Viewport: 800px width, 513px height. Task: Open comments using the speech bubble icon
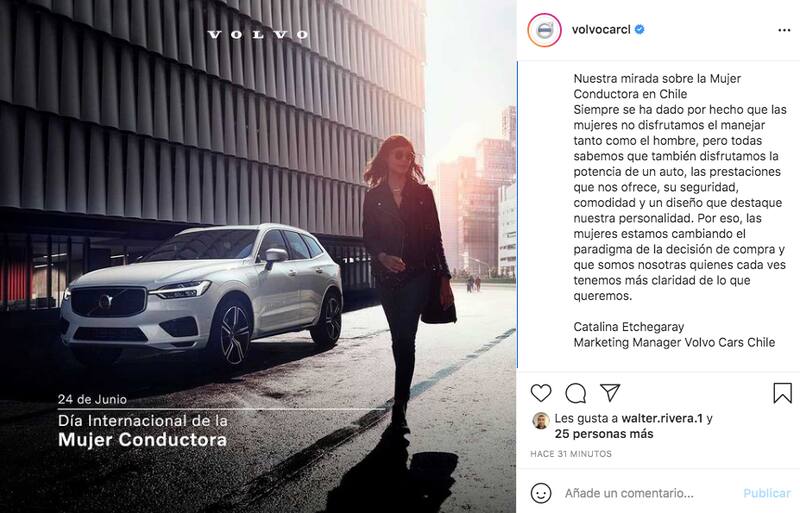click(576, 393)
